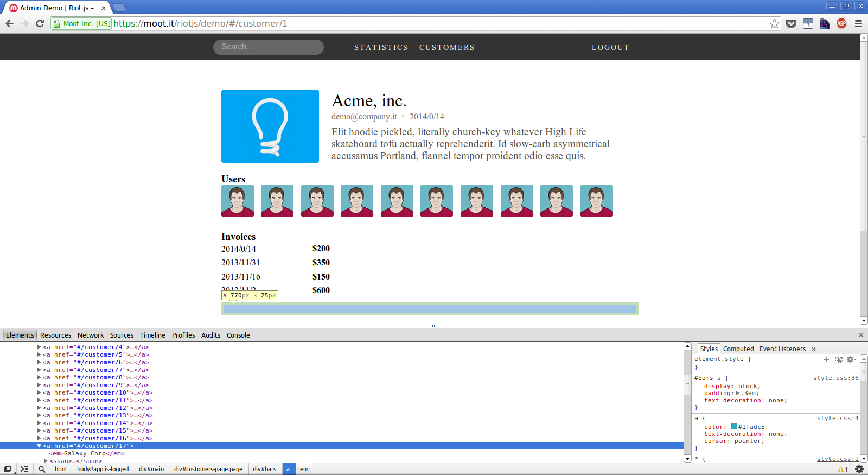Open the Adblock Plus extension icon
The image size is (868, 475).
tap(841, 23)
